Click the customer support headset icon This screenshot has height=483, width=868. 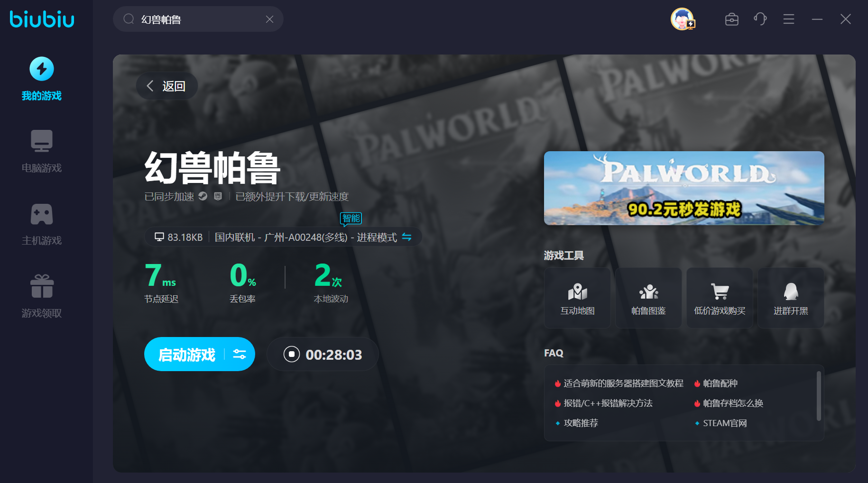pyautogui.click(x=760, y=19)
